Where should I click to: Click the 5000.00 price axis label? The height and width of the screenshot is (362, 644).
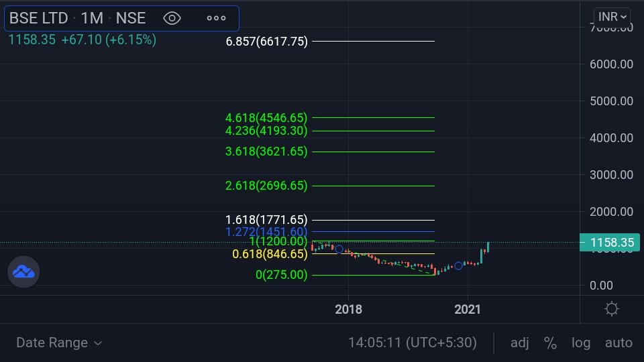point(611,101)
